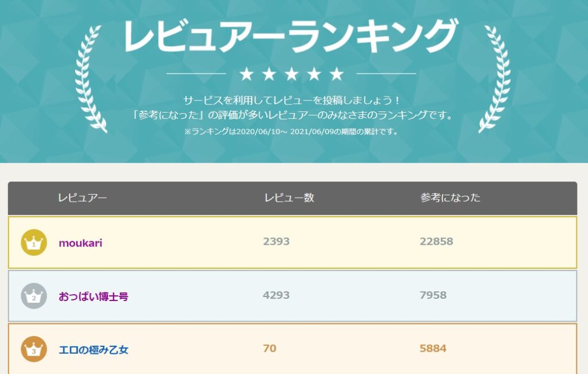Click moukari's helpful count 22858
Screen dimensions: 588x374
click(436, 242)
